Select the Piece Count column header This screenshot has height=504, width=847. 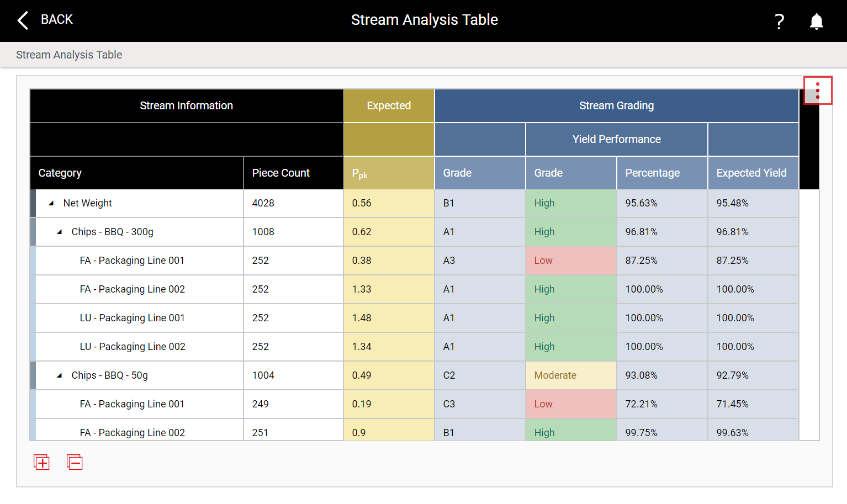click(293, 173)
